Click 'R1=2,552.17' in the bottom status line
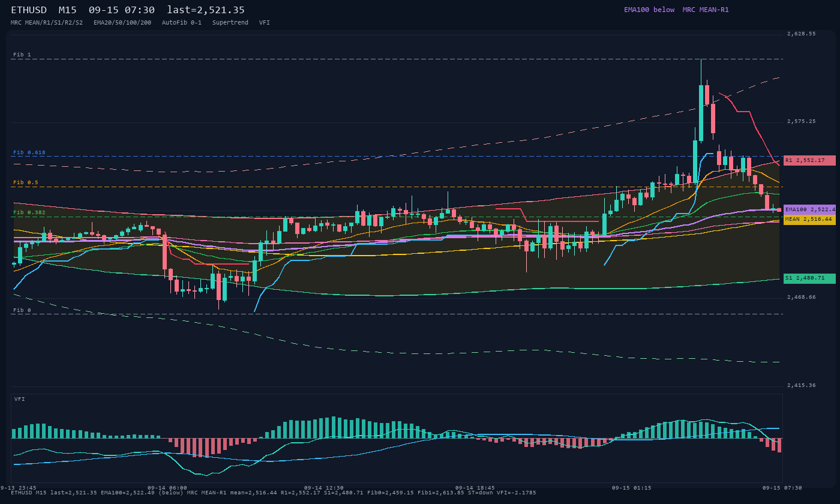Screen dimensions: 840x504 301,493
